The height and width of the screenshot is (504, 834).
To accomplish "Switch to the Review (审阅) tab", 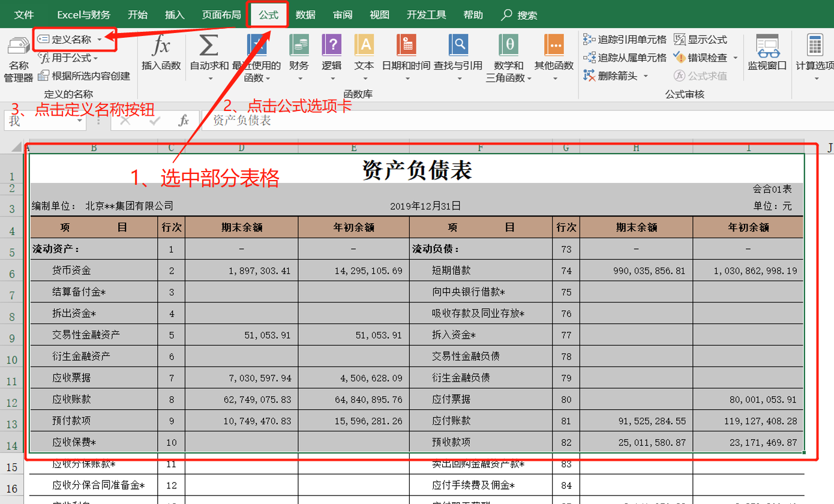I will point(343,15).
